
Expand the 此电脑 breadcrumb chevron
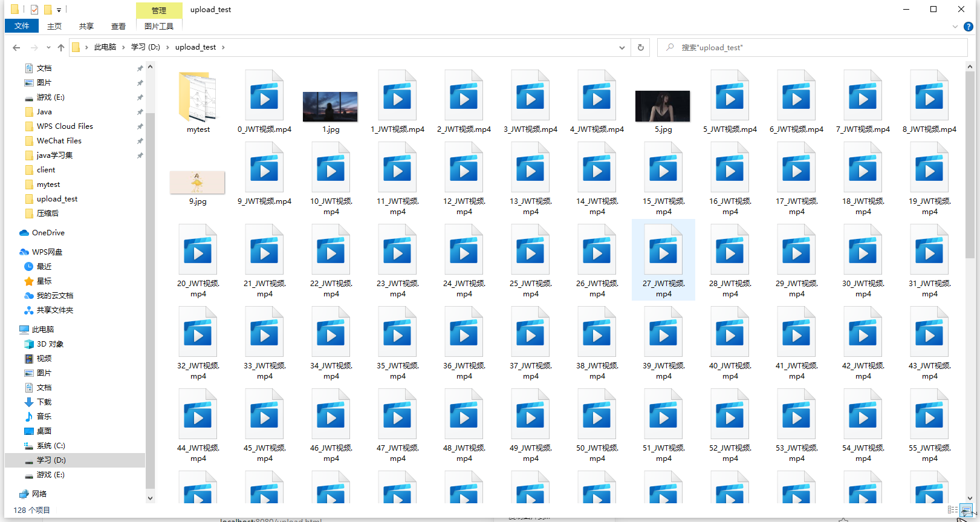[124, 47]
